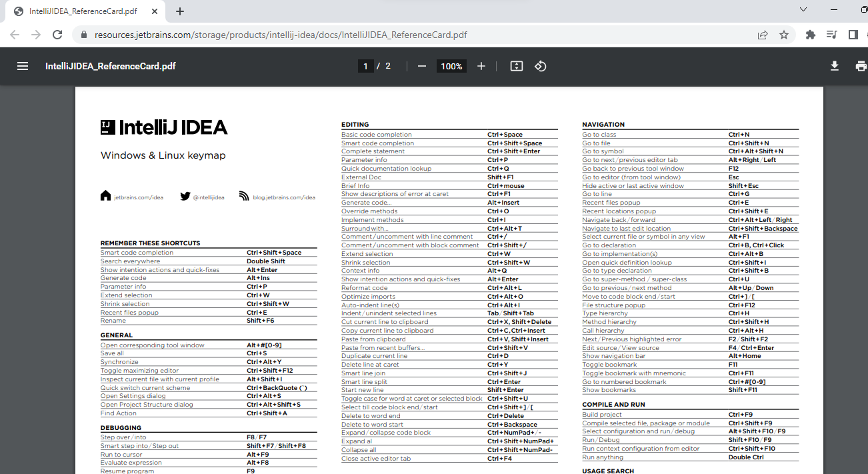The image size is (868, 474).
Task: Click the total page count '2'
Action: (x=388, y=66)
